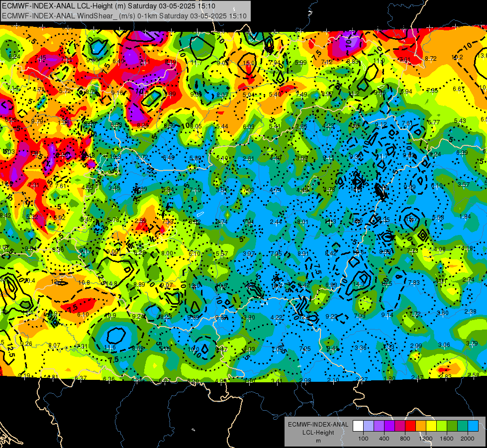This screenshot has height=448, width=487.
Task: Click the grid value '7.72'
Action: tap(415, 314)
